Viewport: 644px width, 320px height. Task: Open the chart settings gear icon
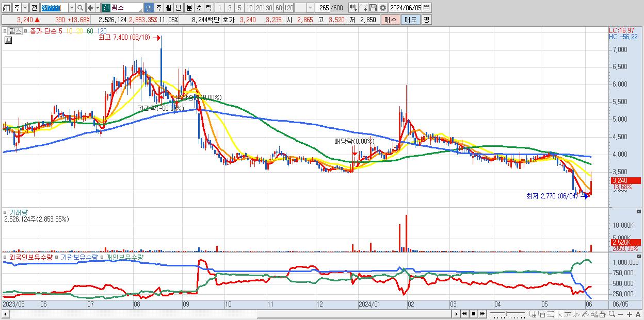(383, 8)
